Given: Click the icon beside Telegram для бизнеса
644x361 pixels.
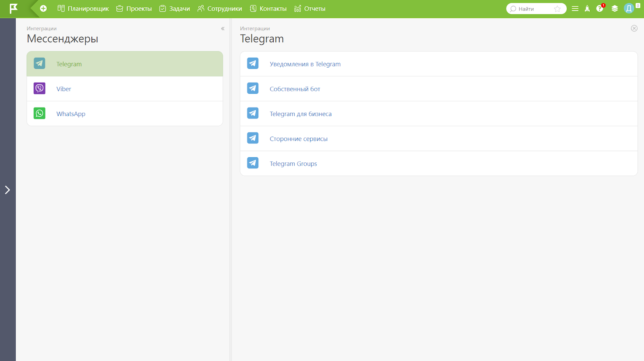Looking at the screenshot, I should (253, 113).
